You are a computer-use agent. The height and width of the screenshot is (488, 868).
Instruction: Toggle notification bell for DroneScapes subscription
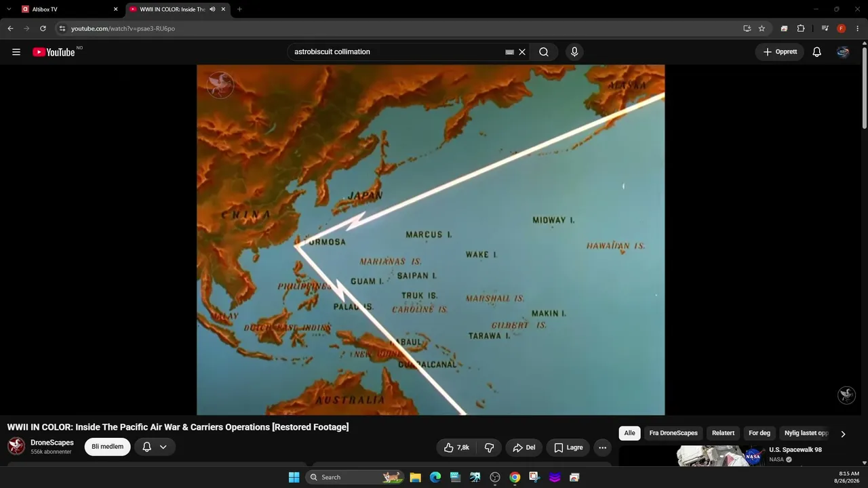point(146,447)
